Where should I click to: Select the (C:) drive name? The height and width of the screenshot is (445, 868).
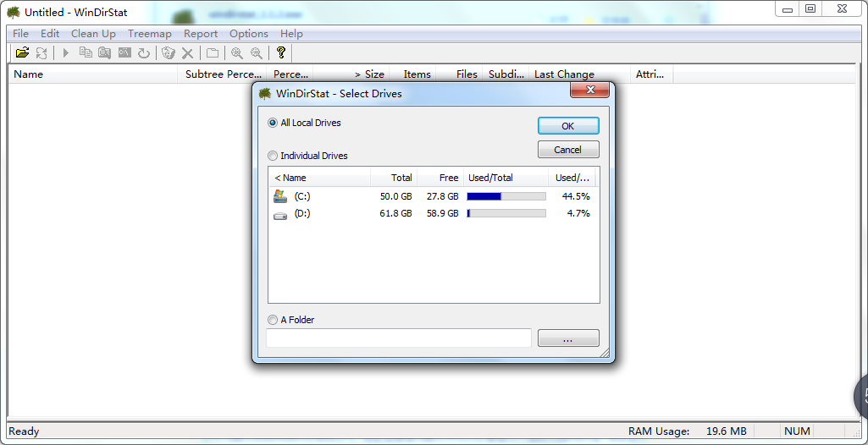tap(302, 196)
